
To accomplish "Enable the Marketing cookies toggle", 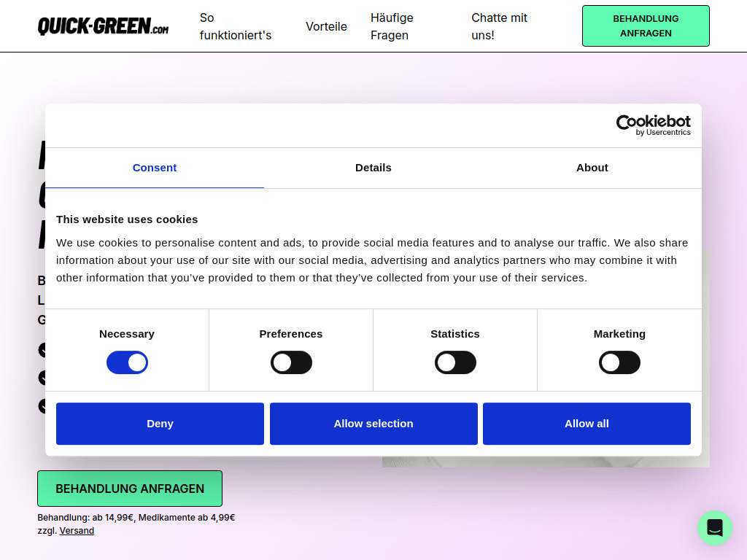I will click(x=619, y=362).
